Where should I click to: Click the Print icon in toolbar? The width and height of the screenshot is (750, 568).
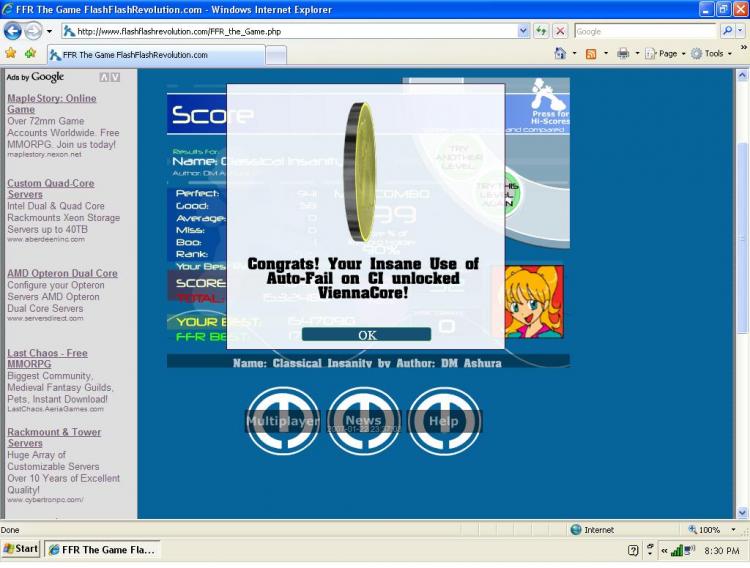623,54
